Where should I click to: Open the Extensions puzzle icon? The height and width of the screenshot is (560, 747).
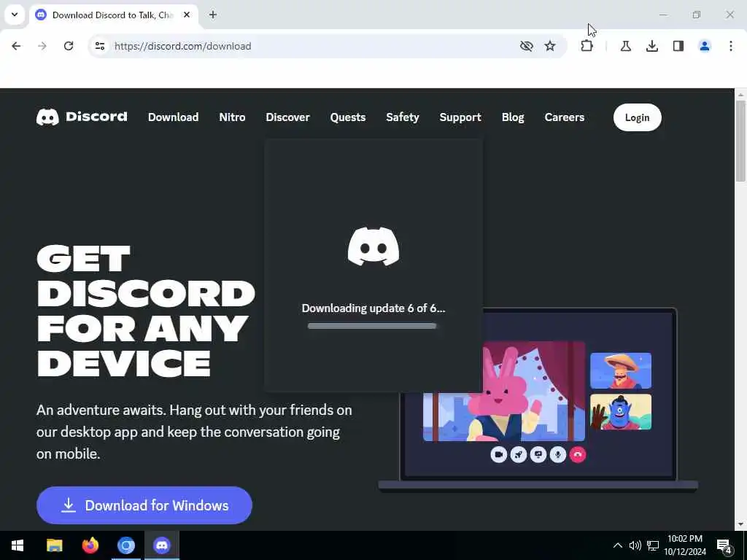(587, 46)
